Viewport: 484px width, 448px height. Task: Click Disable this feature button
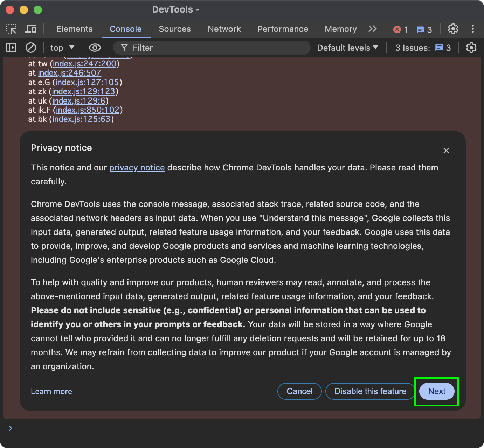click(370, 391)
